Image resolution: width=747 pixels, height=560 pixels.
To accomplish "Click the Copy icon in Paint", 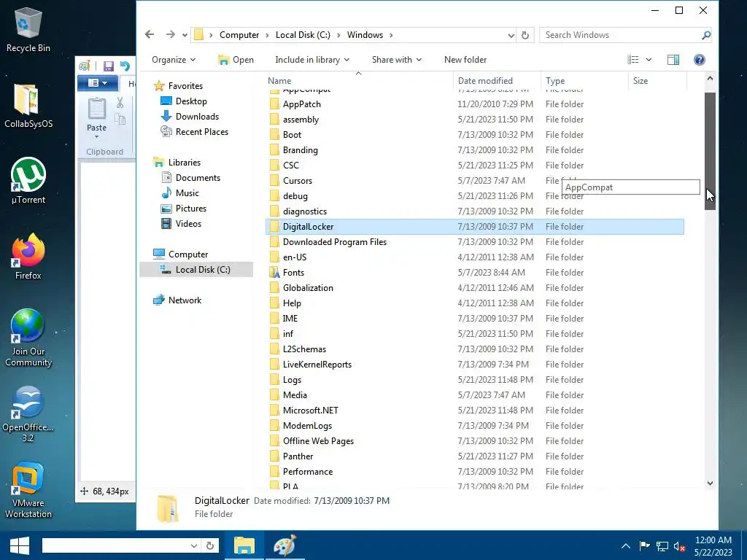I will click(x=120, y=120).
